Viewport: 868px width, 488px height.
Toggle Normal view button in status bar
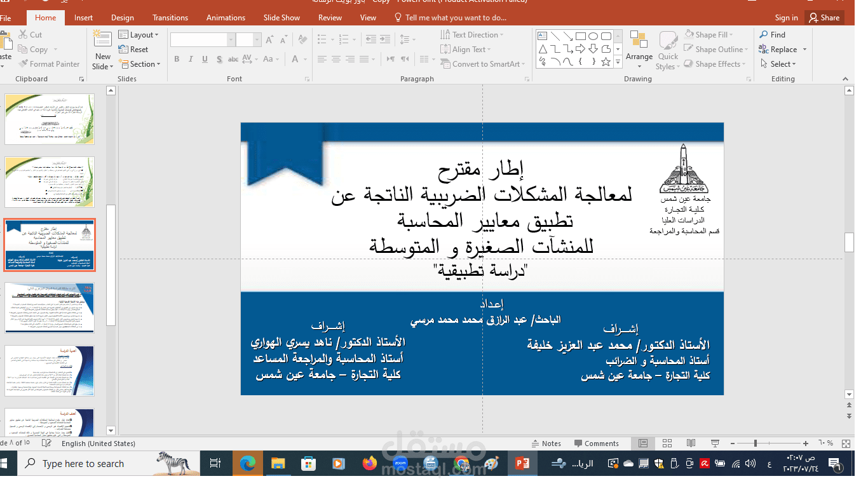coord(642,444)
